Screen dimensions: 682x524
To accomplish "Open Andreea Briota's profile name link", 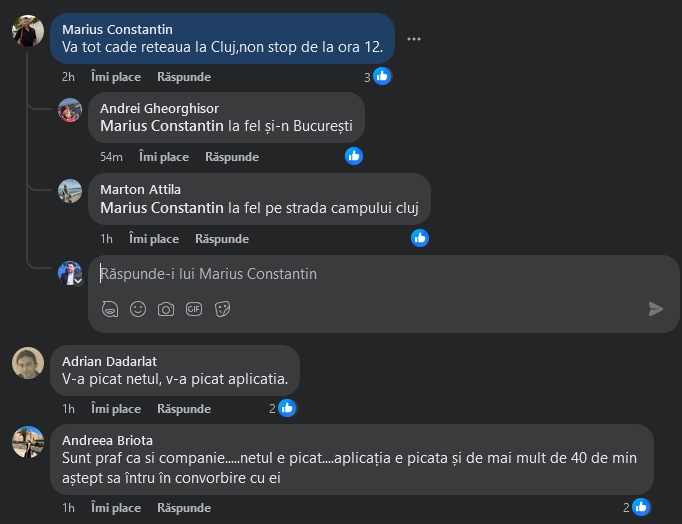I will coord(107,440).
